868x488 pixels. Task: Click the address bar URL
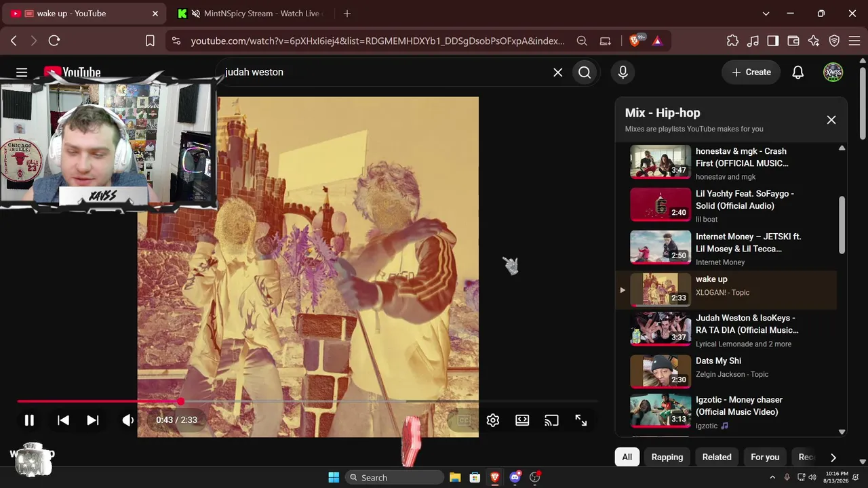[378, 41]
